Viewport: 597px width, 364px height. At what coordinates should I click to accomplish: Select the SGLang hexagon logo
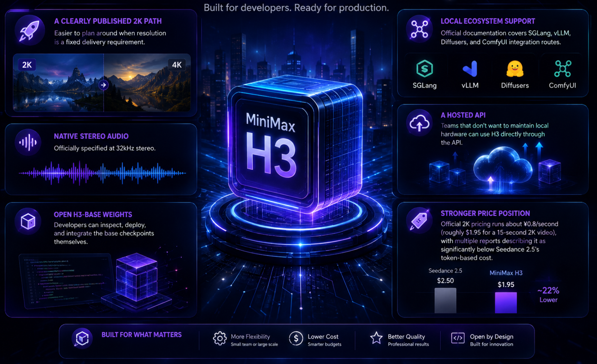tap(424, 69)
